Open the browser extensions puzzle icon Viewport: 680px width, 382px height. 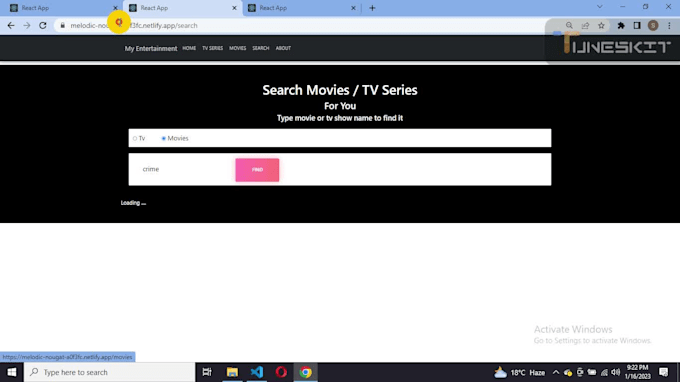621,26
